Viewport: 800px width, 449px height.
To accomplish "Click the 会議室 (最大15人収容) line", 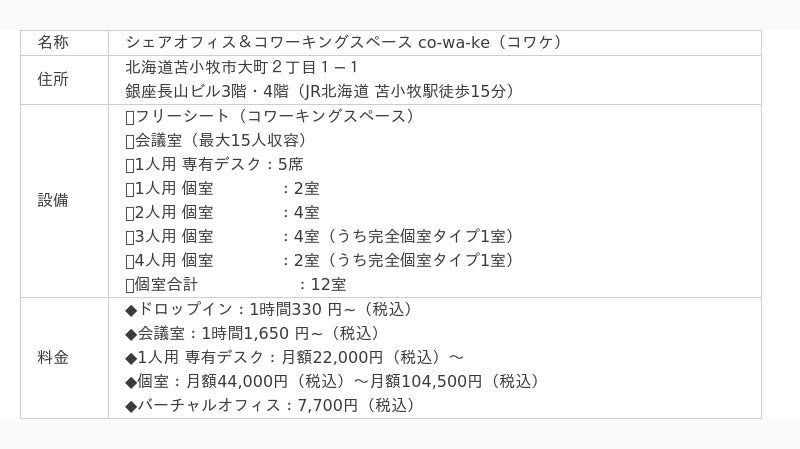I will point(220,140).
